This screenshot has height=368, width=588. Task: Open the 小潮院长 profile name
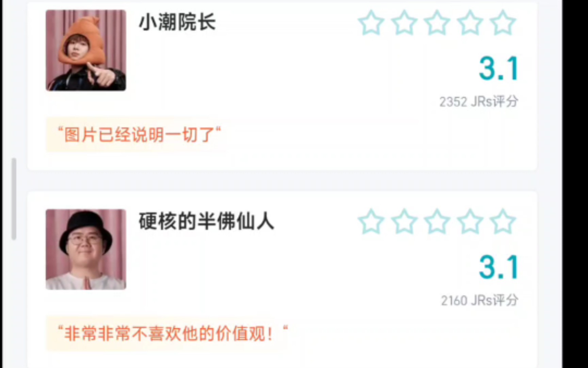click(x=177, y=23)
